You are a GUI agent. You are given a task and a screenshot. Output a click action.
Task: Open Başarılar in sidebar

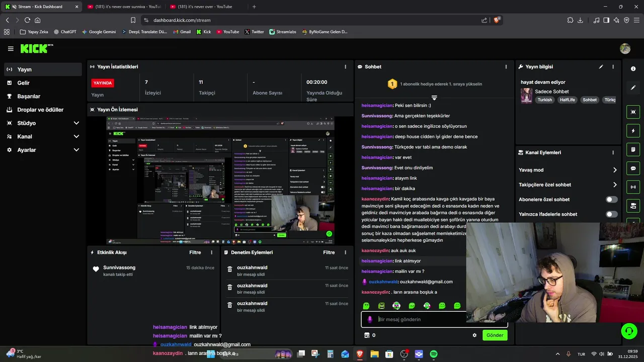click(43, 96)
